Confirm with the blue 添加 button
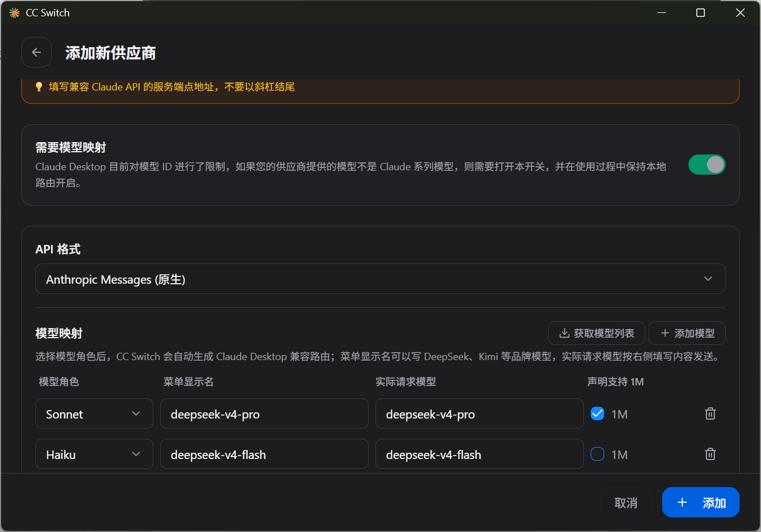 click(x=701, y=502)
